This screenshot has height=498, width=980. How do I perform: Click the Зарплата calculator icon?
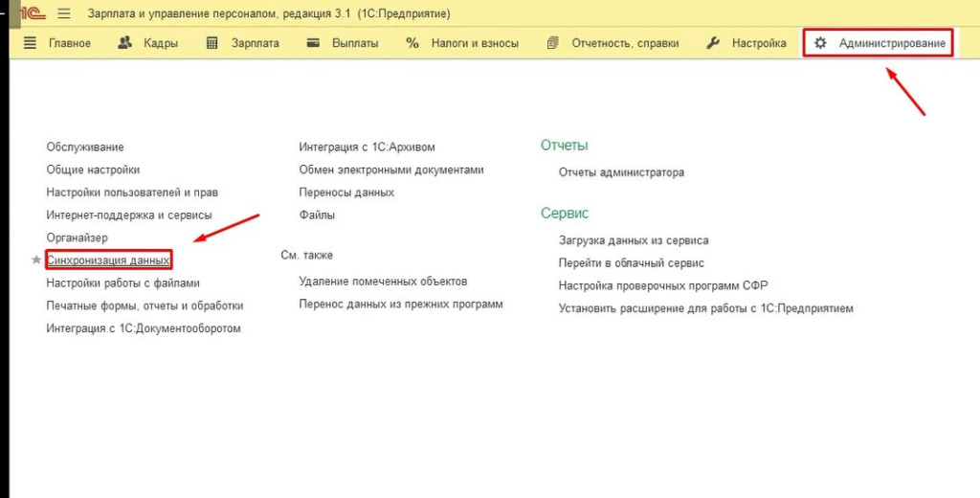[212, 43]
